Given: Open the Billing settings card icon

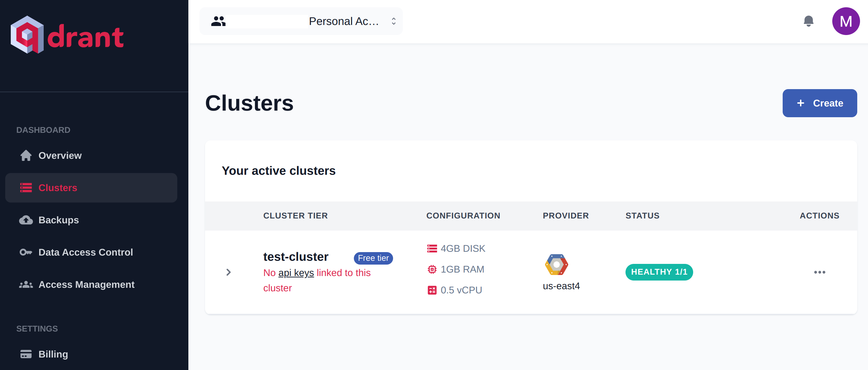Looking at the screenshot, I should pos(26,354).
